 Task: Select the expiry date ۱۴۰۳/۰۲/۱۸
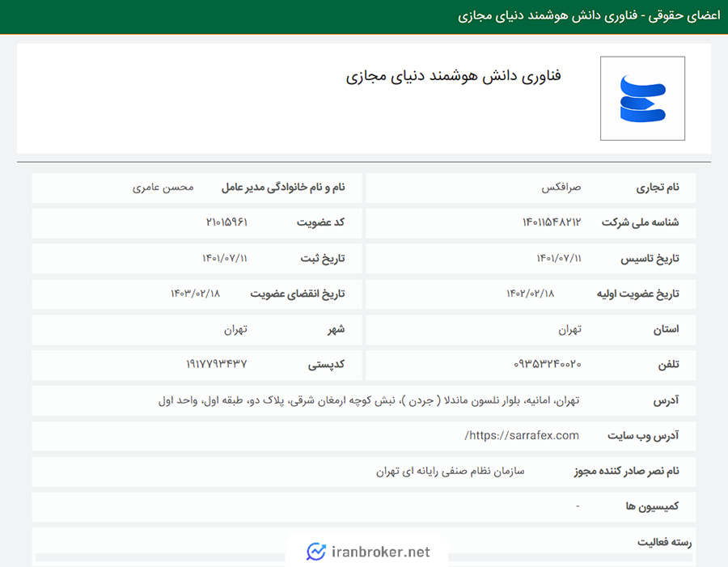(x=195, y=294)
